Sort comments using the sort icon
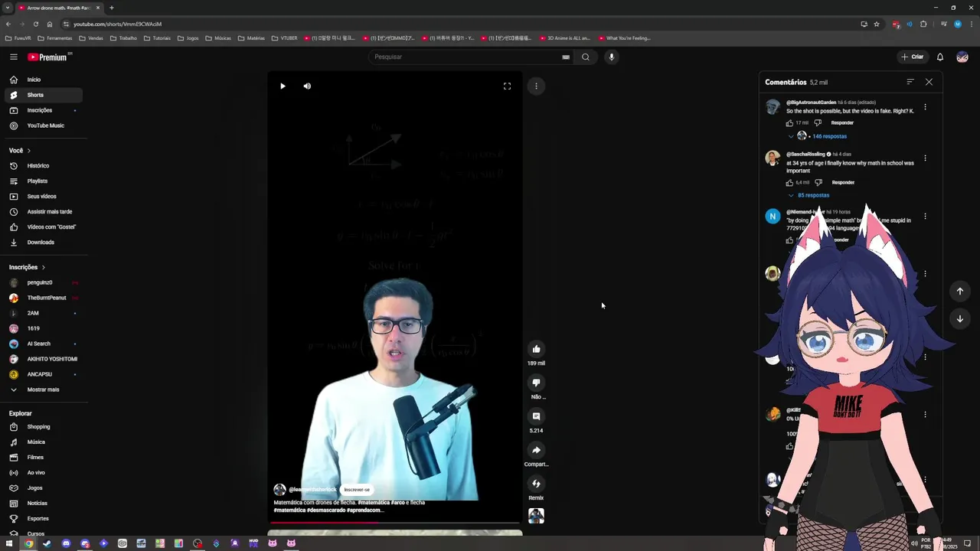The width and height of the screenshot is (980, 551). point(910,82)
